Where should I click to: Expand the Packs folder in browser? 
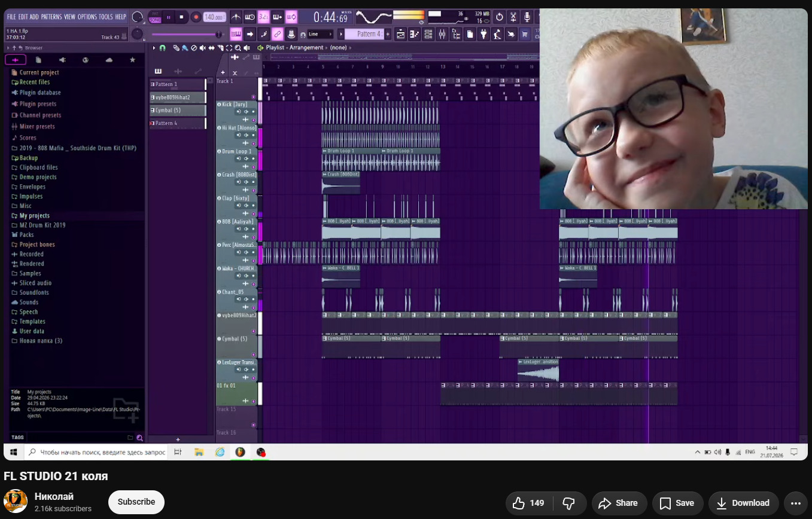point(26,235)
